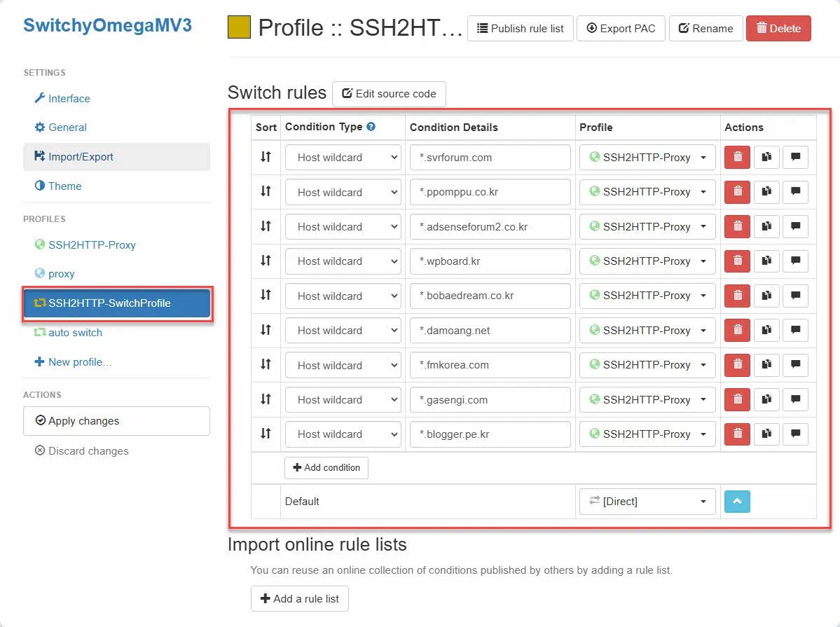Click the Condition Type help icon
The height and width of the screenshot is (627, 840).
pos(371,127)
